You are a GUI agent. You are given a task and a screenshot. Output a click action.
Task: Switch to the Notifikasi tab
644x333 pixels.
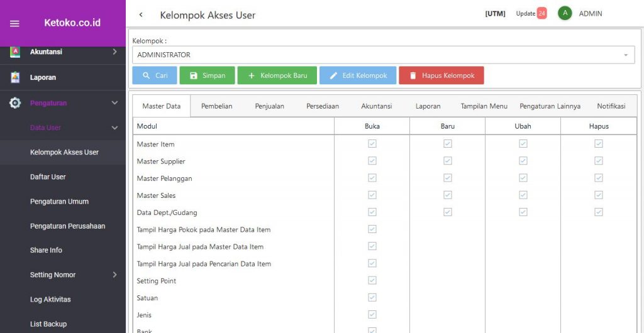(x=611, y=106)
